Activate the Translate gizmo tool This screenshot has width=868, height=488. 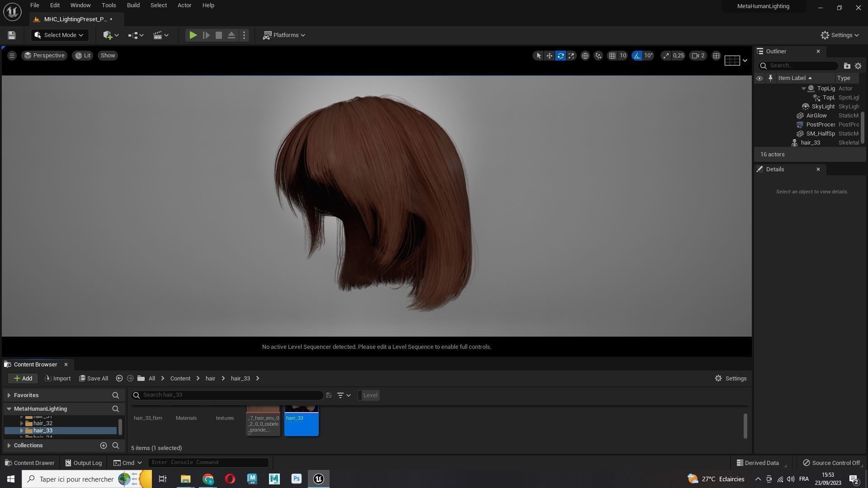tap(549, 56)
